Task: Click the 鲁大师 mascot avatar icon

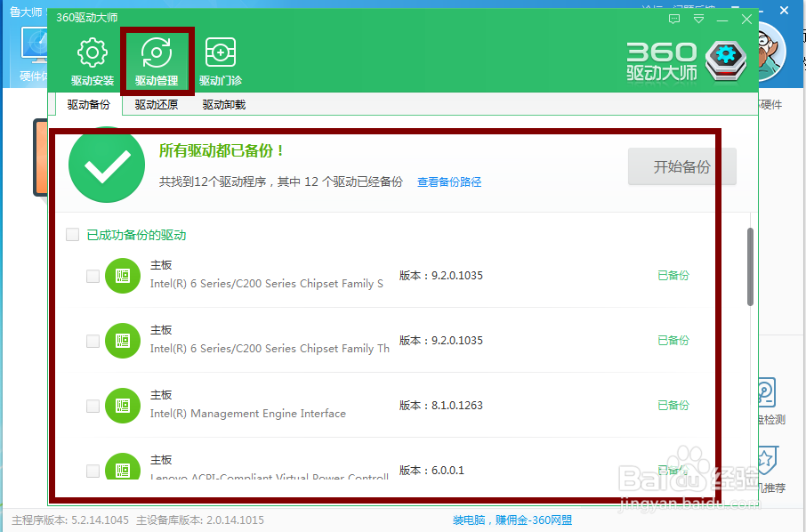Action: coord(771,52)
